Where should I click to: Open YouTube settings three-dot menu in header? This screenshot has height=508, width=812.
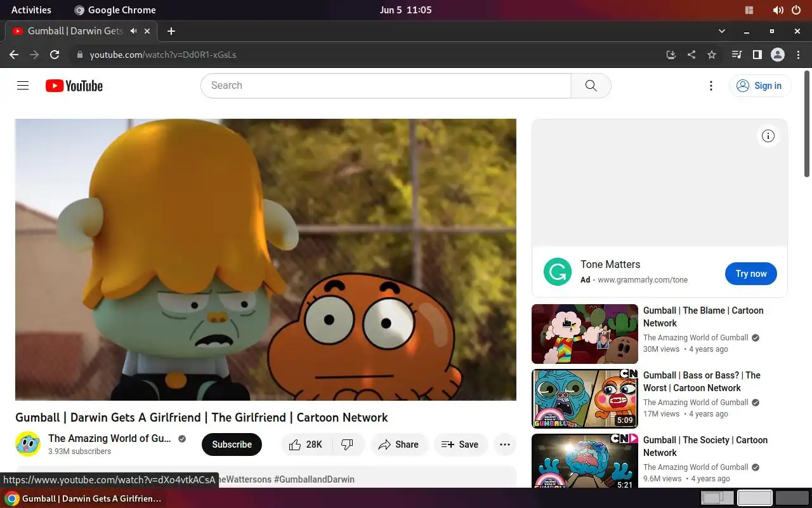711,86
